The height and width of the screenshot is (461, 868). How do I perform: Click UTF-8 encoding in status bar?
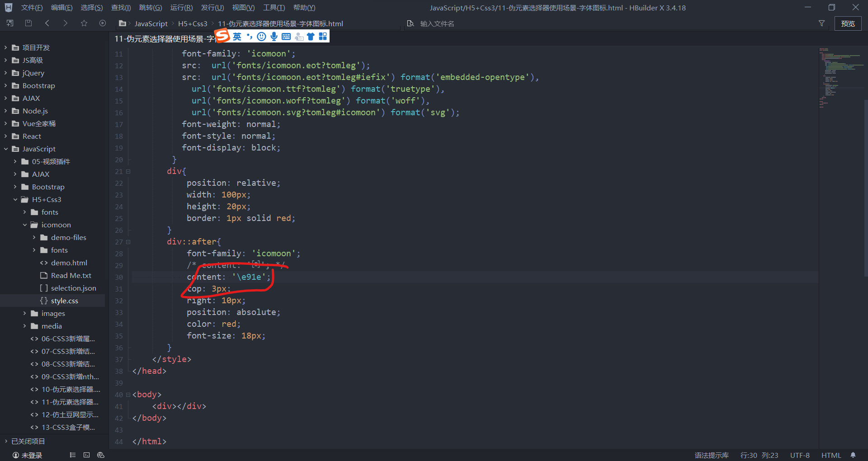pyautogui.click(x=799, y=455)
